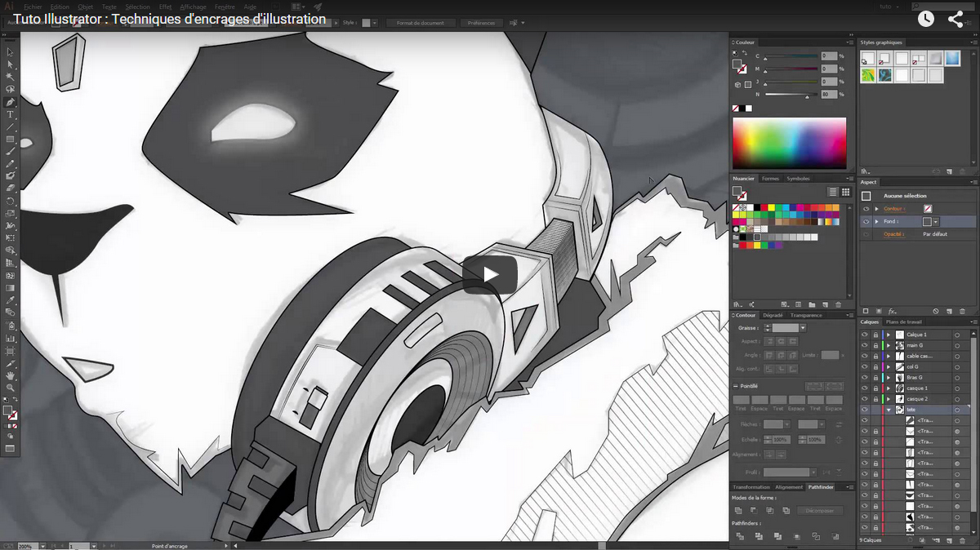Open the Fenêtre menu
Image resolution: width=980 pixels, height=550 pixels.
pyautogui.click(x=225, y=7)
